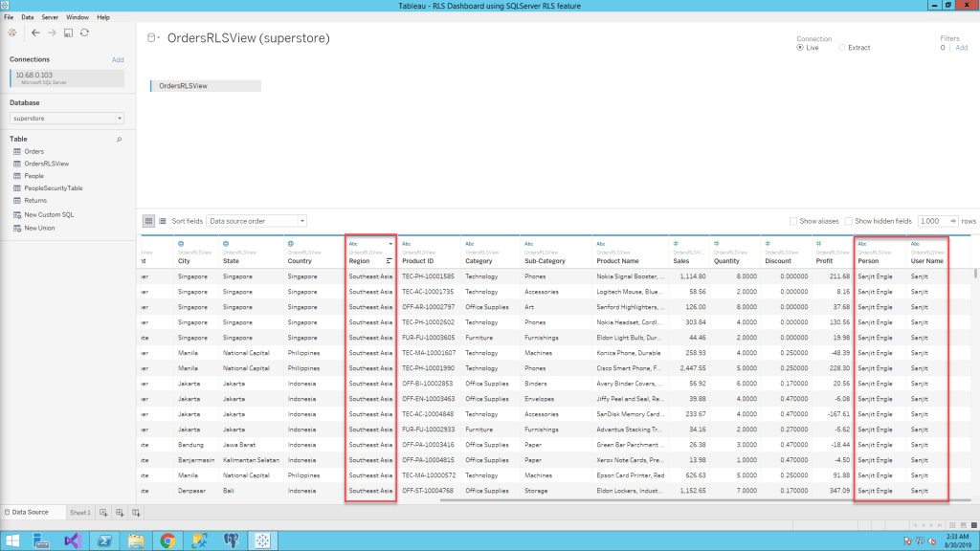Refresh the data source
Viewport: 980px width, 551px height.
84,33
